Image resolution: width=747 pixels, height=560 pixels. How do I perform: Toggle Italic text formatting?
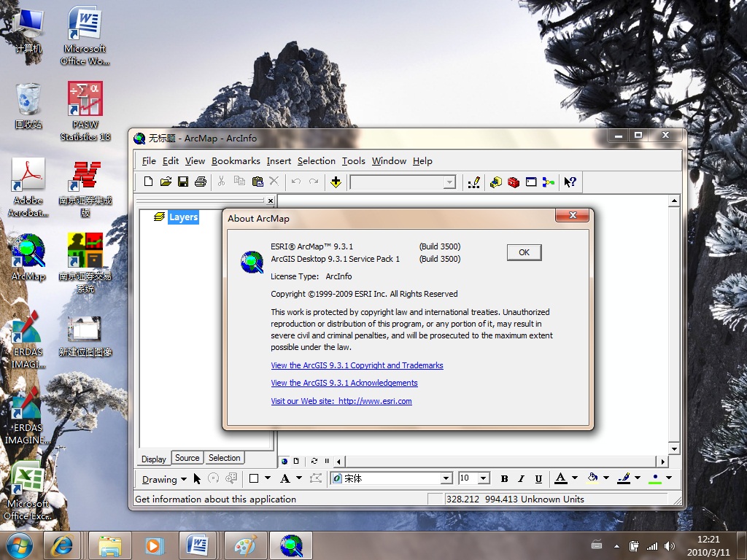521,478
